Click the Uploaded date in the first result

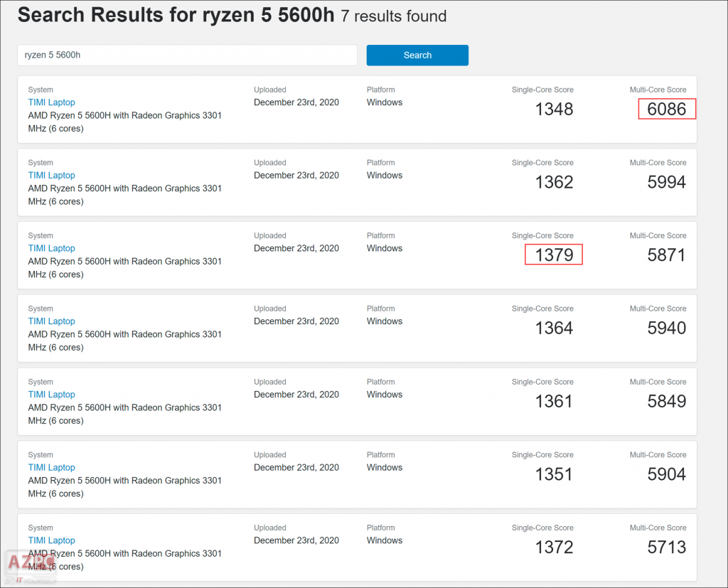click(296, 102)
